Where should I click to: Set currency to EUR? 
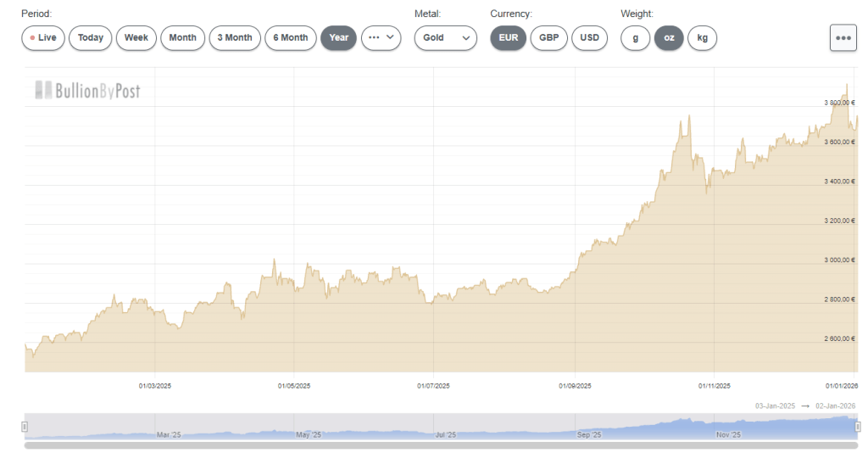pyautogui.click(x=508, y=38)
